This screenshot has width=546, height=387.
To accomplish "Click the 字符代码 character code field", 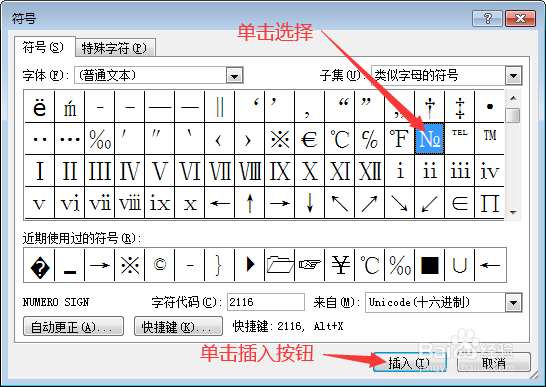I will (266, 302).
